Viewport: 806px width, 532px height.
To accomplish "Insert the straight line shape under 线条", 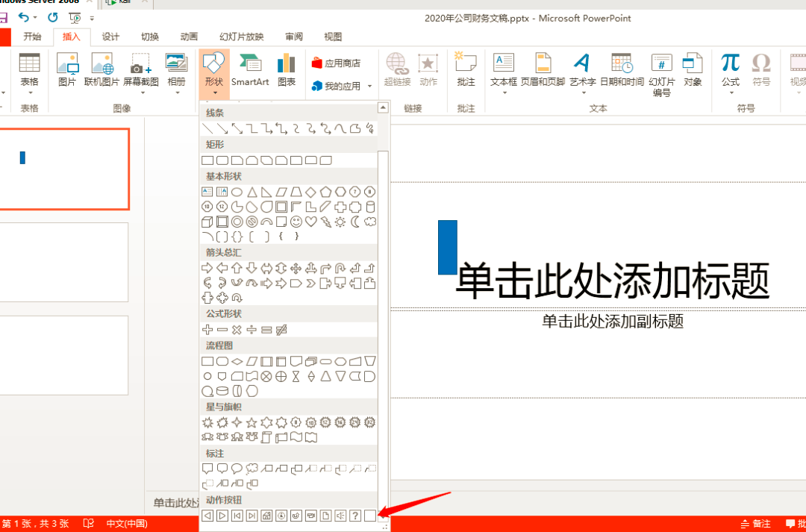I will (207, 128).
